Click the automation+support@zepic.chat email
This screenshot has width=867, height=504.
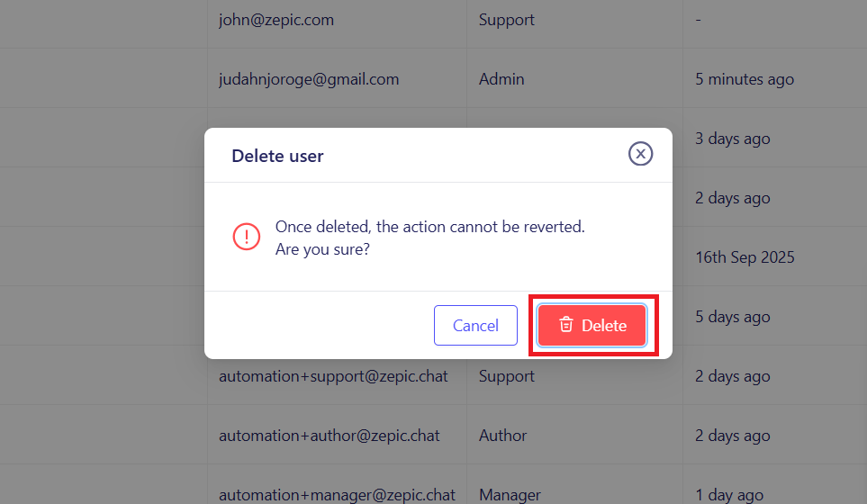click(333, 376)
